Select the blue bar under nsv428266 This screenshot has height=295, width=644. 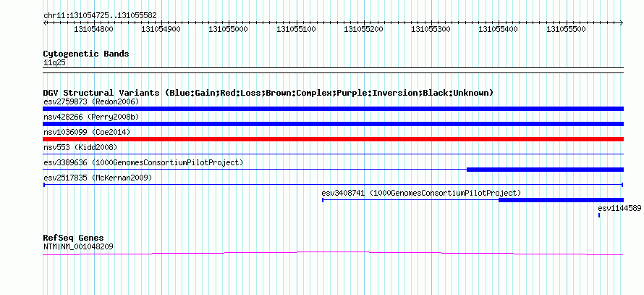[333, 124]
